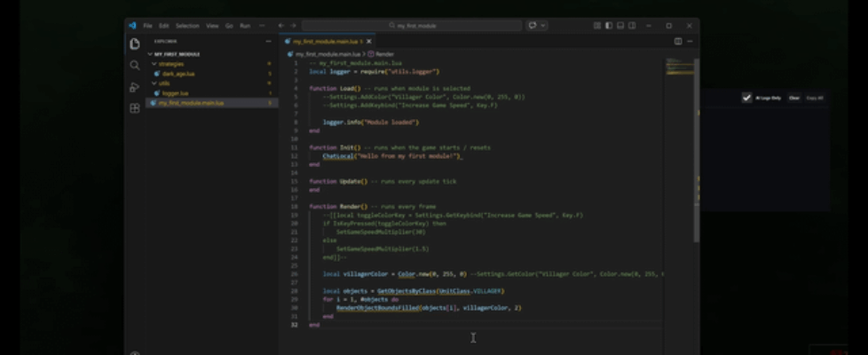Screen dimensions: 868x355
Task: Open the Extensions view in activity bar
Action: [135, 108]
